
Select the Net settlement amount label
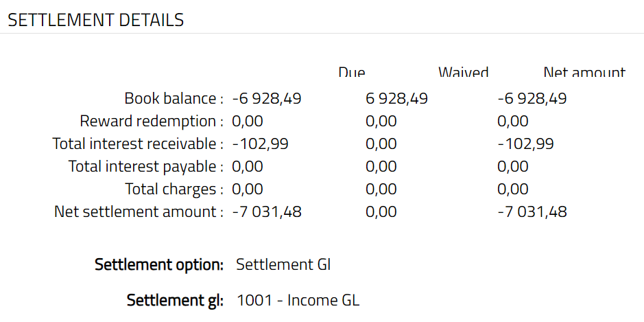(x=139, y=211)
